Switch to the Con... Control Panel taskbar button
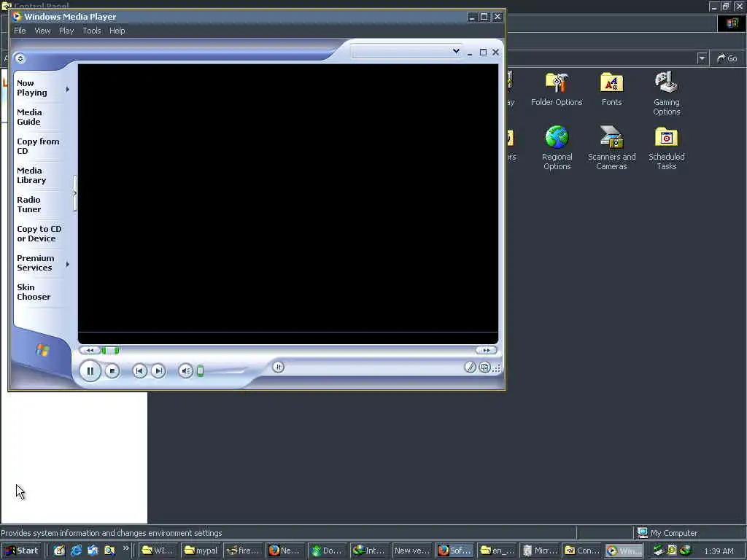The image size is (747, 560). [581, 551]
